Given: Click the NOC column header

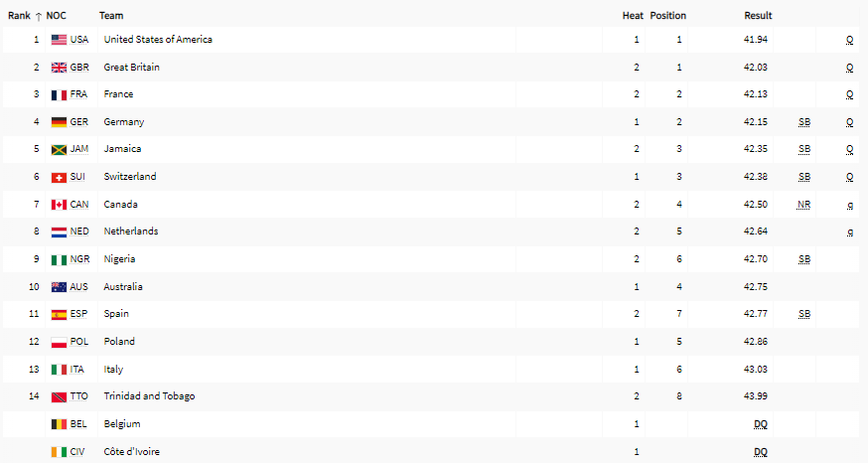Looking at the screenshot, I should 56,16.
